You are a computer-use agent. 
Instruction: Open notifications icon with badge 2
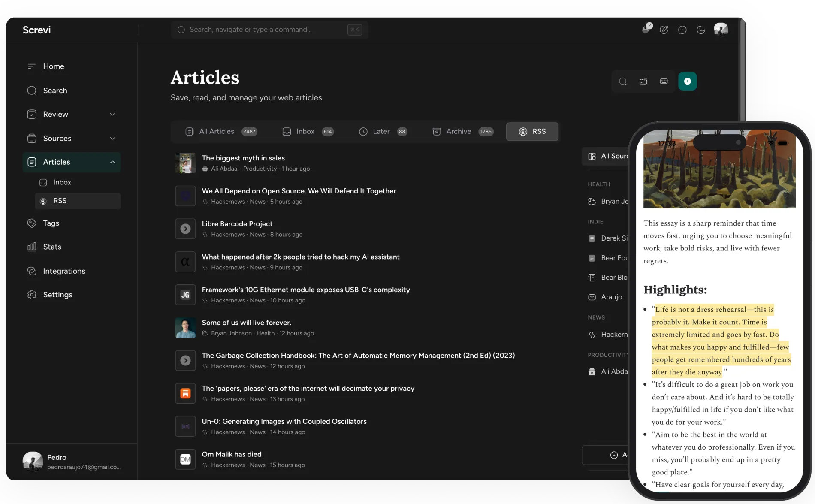646,29
